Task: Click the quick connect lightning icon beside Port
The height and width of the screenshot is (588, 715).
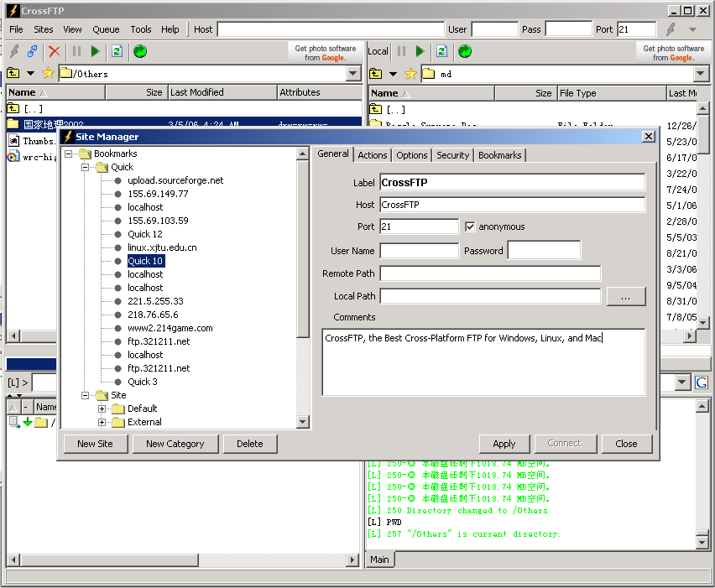Action: (x=671, y=29)
